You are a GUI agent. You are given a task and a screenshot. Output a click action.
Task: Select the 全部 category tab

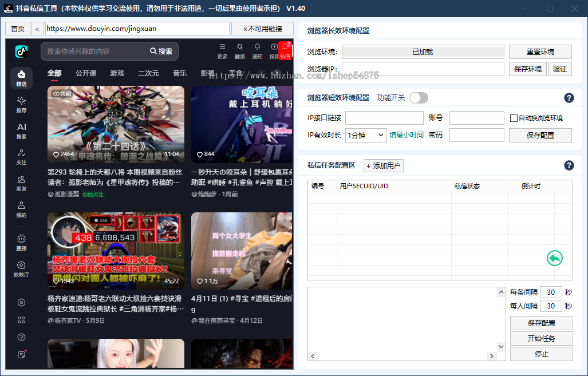pyautogui.click(x=54, y=73)
